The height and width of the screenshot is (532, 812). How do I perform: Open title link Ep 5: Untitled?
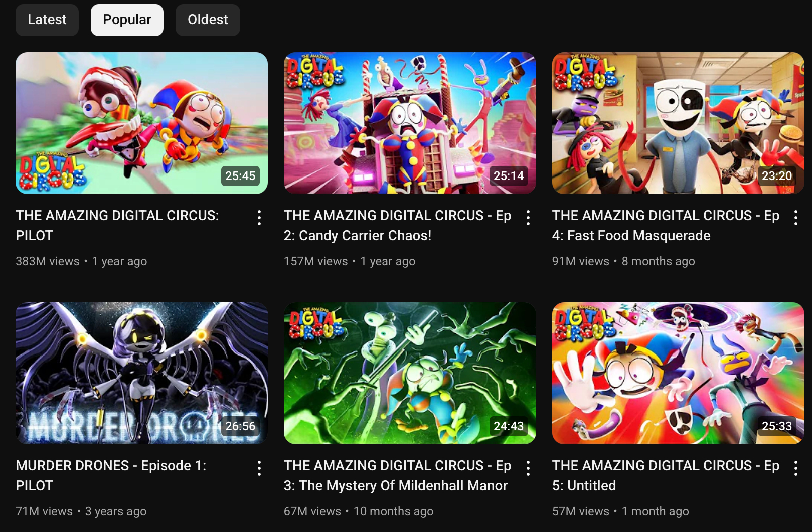point(666,475)
